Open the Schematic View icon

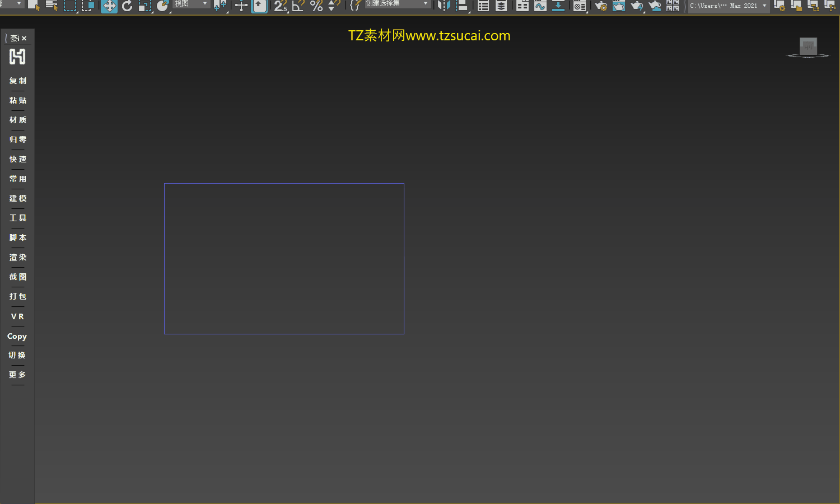click(x=558, y=6)
